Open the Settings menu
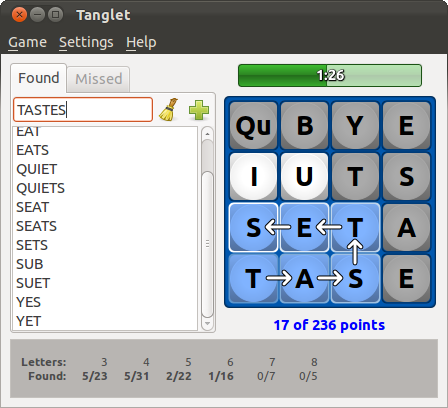The height and width of the screenshot is (408, 448). 86,42
